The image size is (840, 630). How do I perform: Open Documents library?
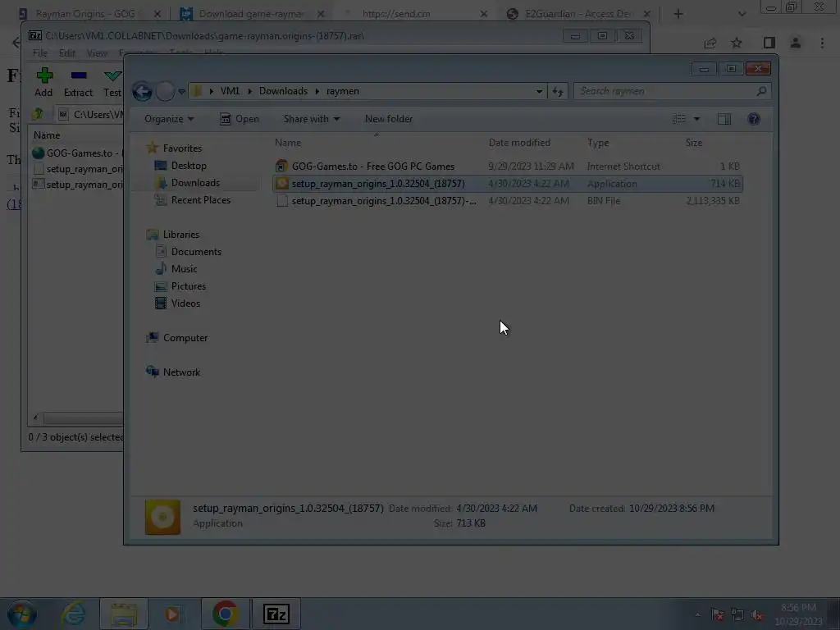189,251
